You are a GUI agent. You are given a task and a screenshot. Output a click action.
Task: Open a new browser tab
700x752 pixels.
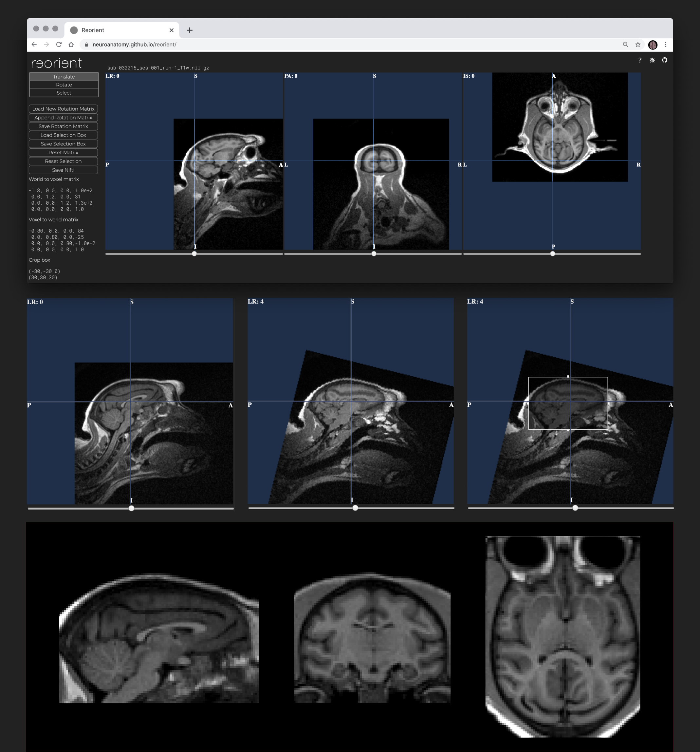click(190, 30)
